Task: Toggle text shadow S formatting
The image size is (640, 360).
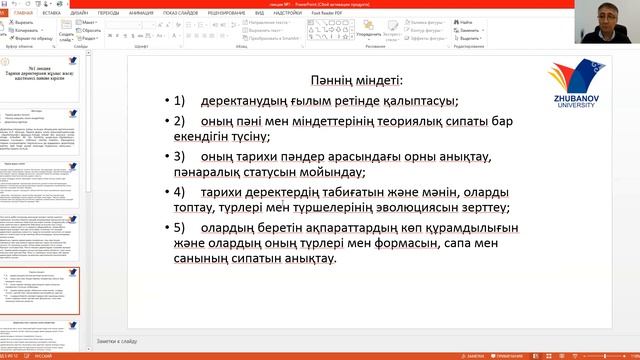Action: (133, 36)
